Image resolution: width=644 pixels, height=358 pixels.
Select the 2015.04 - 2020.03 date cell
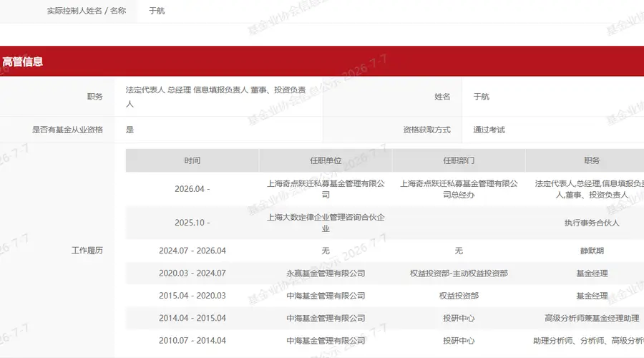coord(192,296)
